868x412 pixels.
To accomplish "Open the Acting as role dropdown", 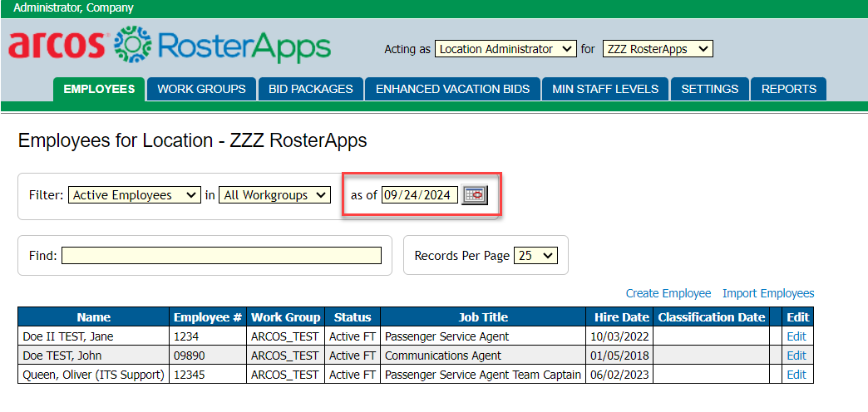I will 506,49.
